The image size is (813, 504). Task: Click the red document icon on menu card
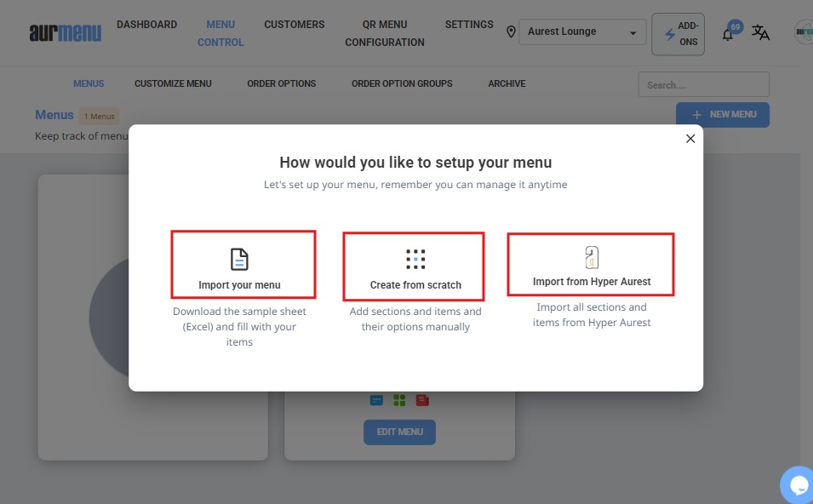[422, 400]
